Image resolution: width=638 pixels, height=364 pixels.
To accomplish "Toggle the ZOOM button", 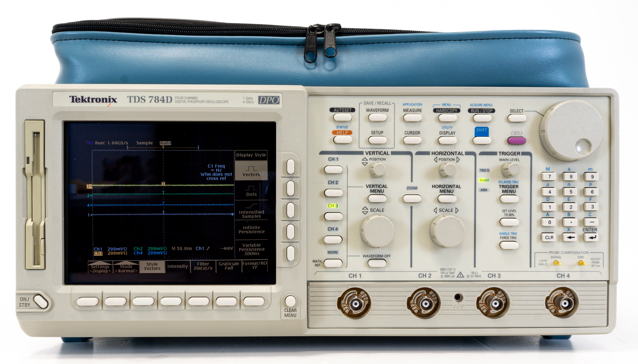I will point(412,199).
